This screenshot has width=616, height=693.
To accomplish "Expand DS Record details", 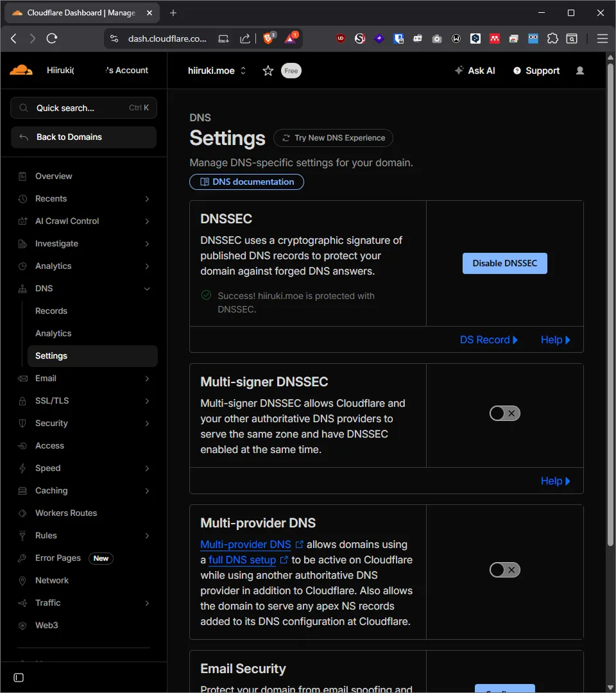I will [x=489, y=340].
